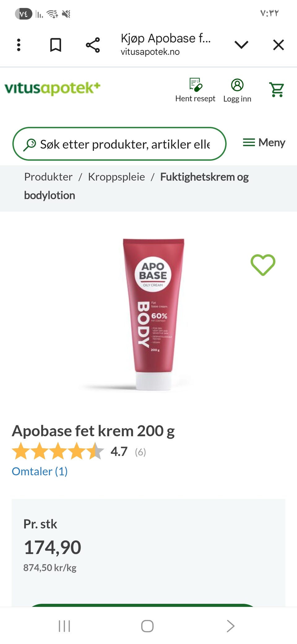Go to Kroppspleie breadcrumb link
This screenshot has width=297, height=644.
116,177
